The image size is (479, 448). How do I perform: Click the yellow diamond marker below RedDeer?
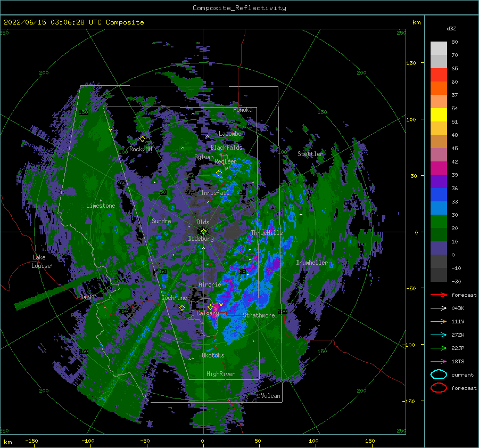[x=219, y=173]
